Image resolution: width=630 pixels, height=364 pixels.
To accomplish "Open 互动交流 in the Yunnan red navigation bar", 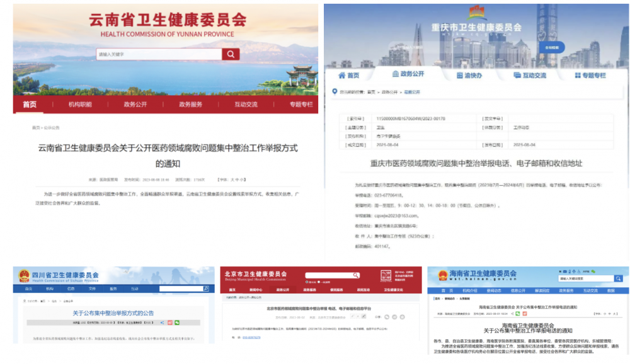I will (x=246, y=105).
